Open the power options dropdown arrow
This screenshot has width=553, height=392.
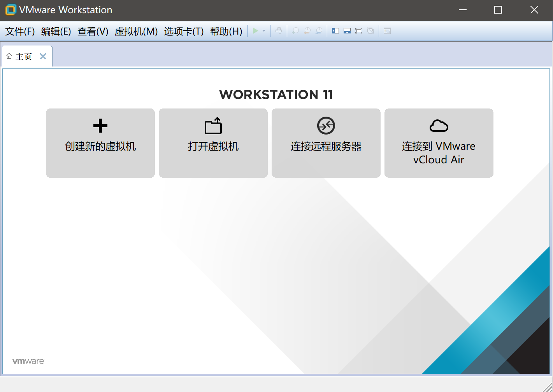[x=264, y=31]
